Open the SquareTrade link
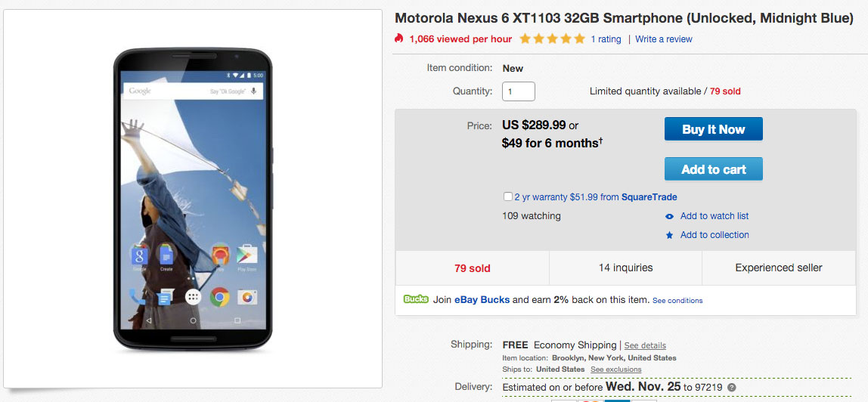 [649, 197]
